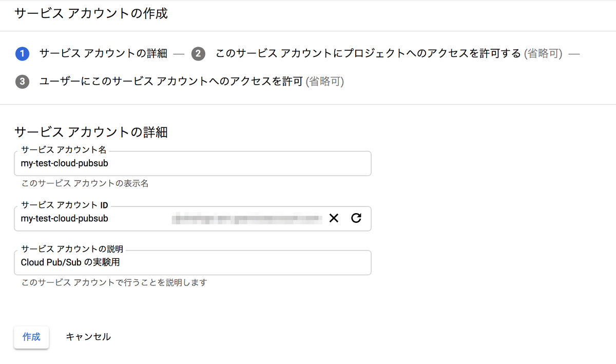
Task: Select the step 3 circle indicator
Action: pos(22,81)
